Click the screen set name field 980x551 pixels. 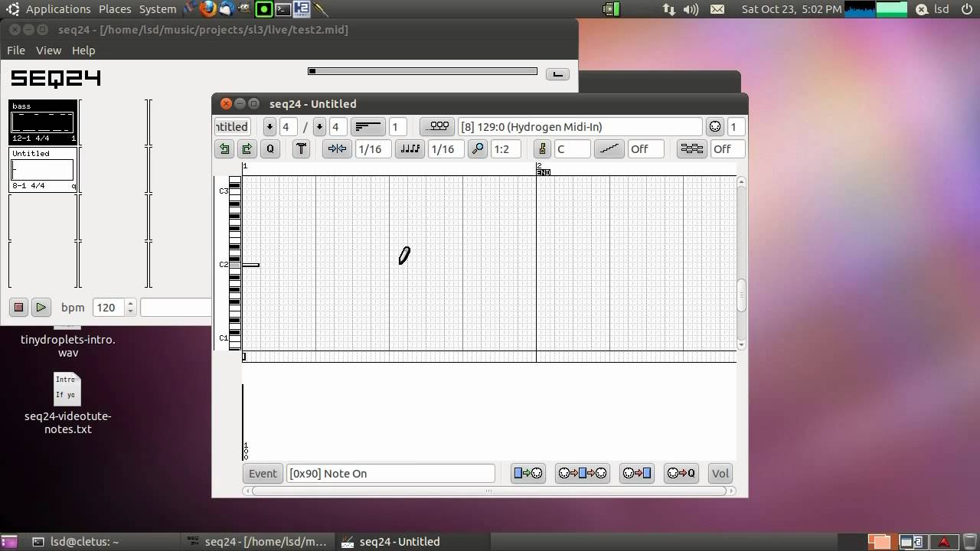[175, 307]
